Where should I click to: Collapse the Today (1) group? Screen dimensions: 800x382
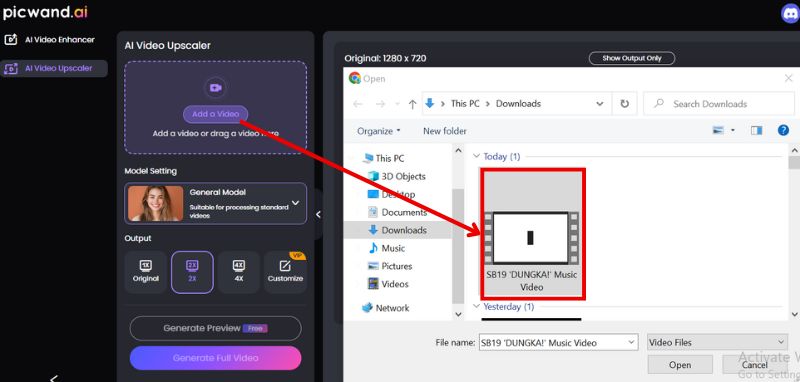pyautogui.click(x=477, y=157)
